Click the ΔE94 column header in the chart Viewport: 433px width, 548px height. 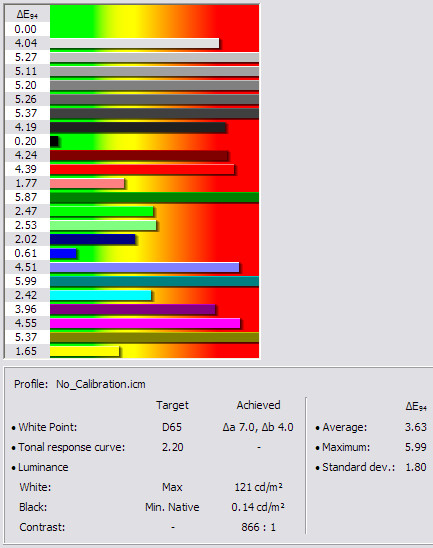click(x=27, y=15)
